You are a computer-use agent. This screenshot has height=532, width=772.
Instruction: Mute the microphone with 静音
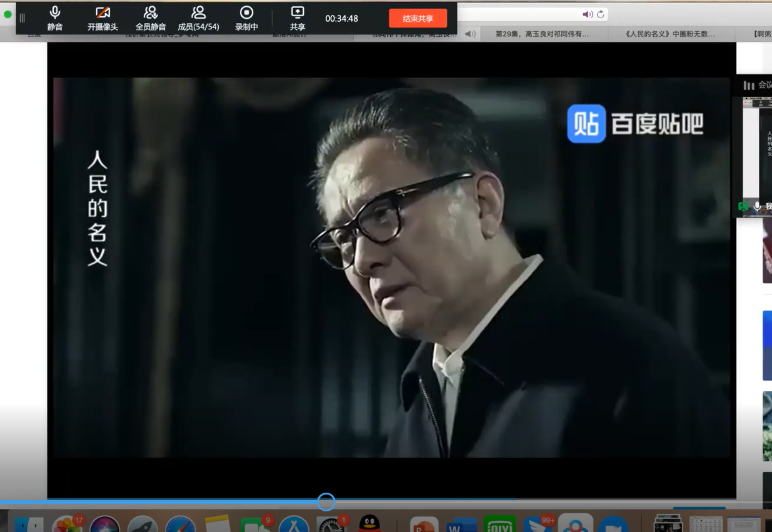pyautogui.click(x=55, y=18)
